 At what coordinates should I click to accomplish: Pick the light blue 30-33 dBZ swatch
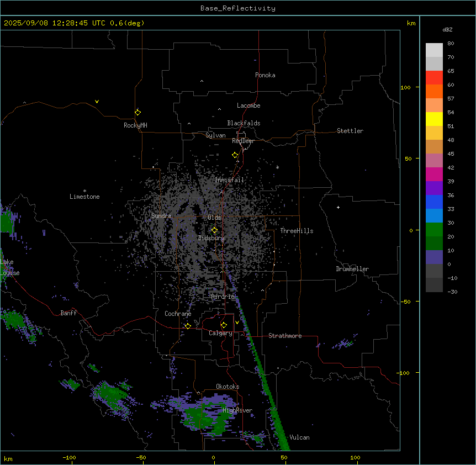(434, 216)
